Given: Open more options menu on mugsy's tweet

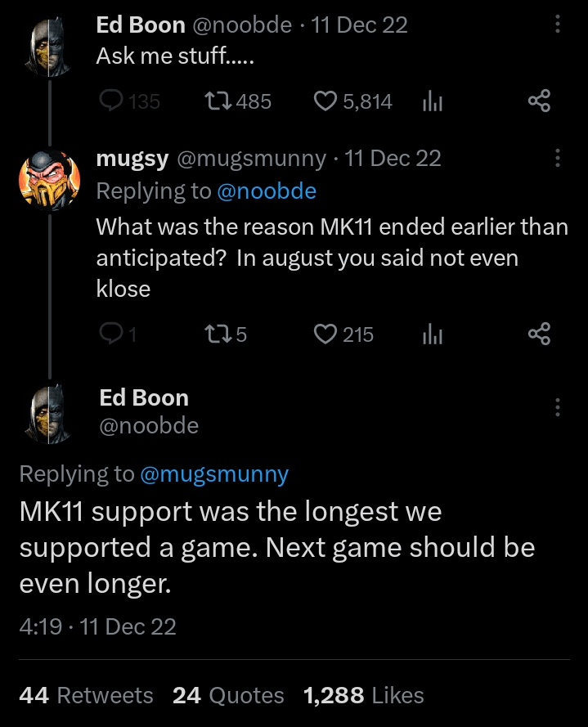Looking at the screenshot, I should coord(558,158).
